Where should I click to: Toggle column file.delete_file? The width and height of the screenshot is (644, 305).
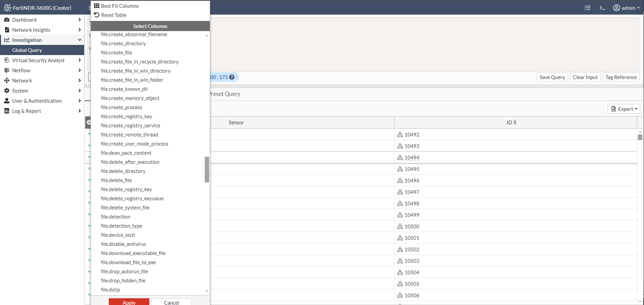click(117, 180)
